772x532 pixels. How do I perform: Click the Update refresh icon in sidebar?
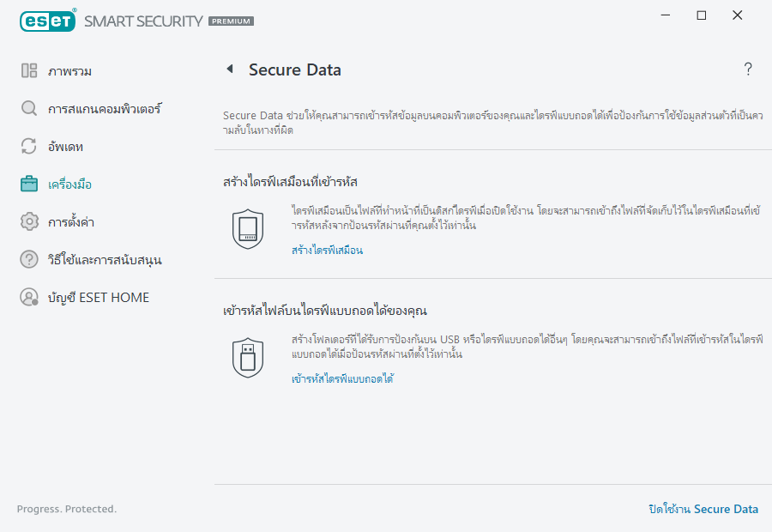click(x=29, y=146)
